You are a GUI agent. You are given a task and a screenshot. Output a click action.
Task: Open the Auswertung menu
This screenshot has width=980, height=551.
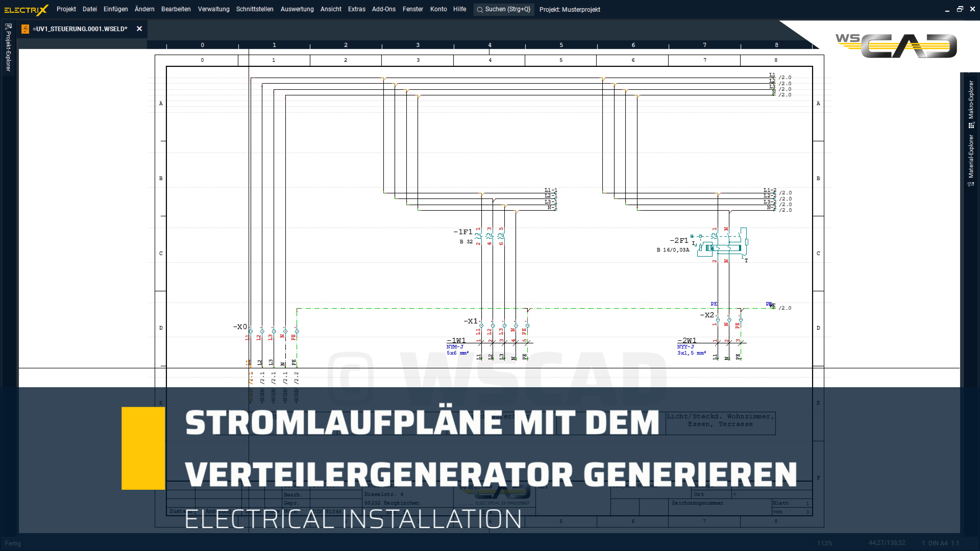pos(297,9)
